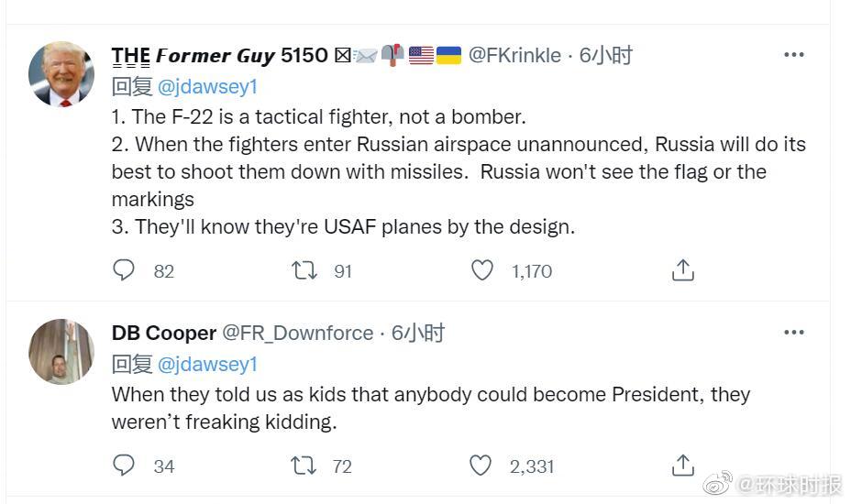Like the tweet with 1,170 likes
Viewport: 851px width, 504px height.
(482, 270)
